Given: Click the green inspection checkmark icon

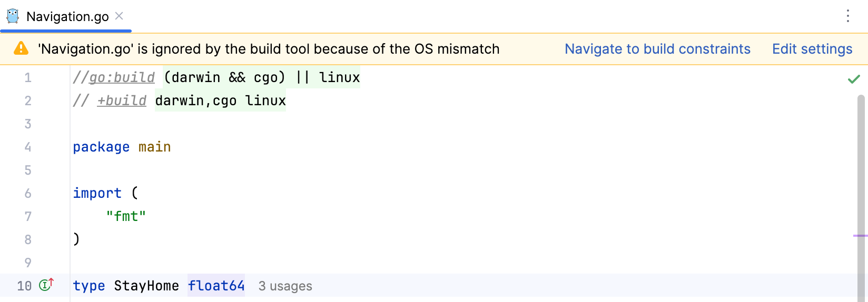Looking at the screenshot, I should (854, 79).
